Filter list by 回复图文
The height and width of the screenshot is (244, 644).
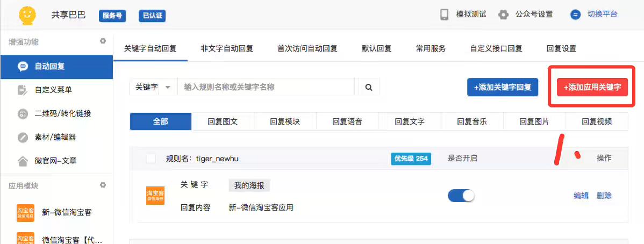coord(223,121)
